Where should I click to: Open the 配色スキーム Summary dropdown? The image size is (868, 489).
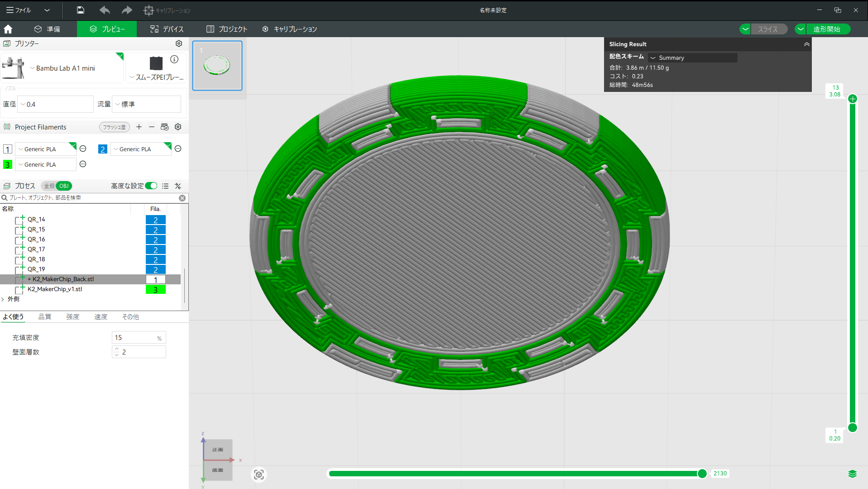[692, 58]
